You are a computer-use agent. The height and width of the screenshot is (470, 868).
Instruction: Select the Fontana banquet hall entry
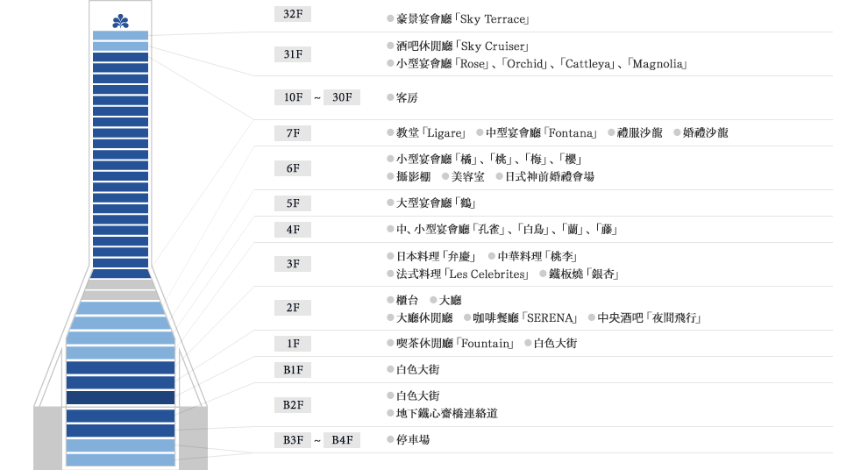541,133
